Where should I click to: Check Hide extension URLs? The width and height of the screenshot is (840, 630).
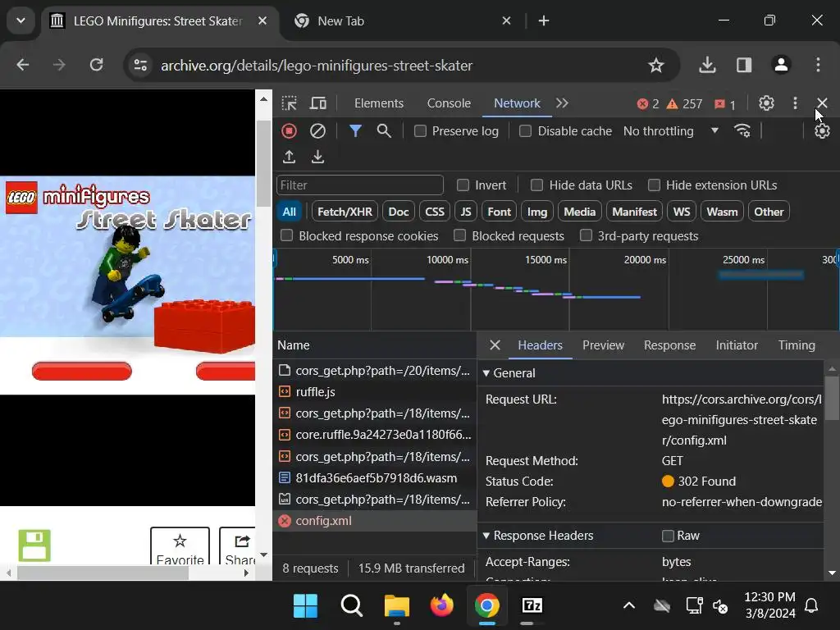coord(654,185)
